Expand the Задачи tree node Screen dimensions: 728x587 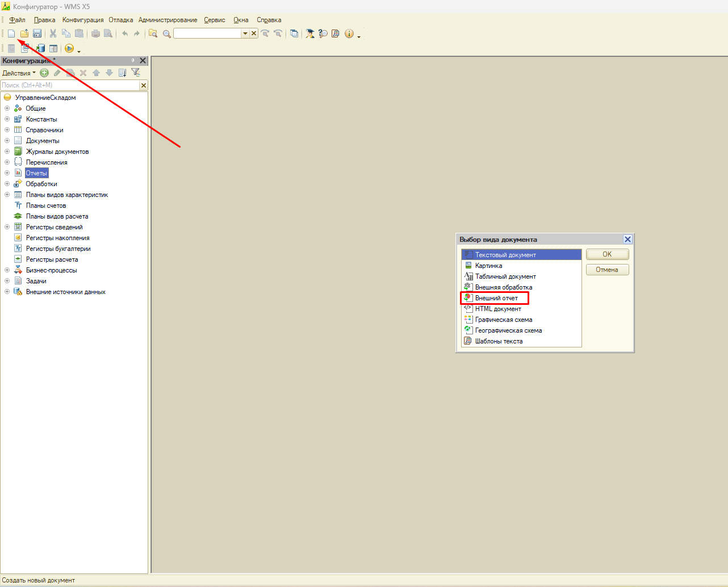point(7,281)
